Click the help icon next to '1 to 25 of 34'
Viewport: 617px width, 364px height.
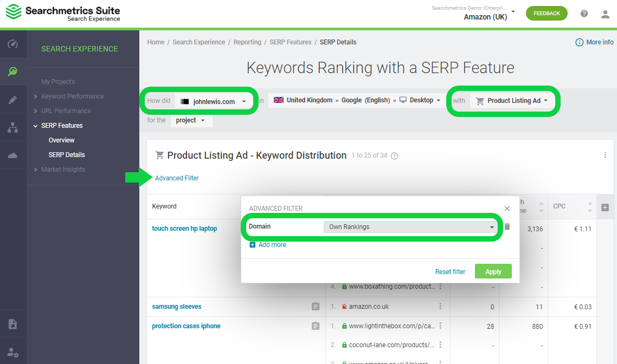394,156
